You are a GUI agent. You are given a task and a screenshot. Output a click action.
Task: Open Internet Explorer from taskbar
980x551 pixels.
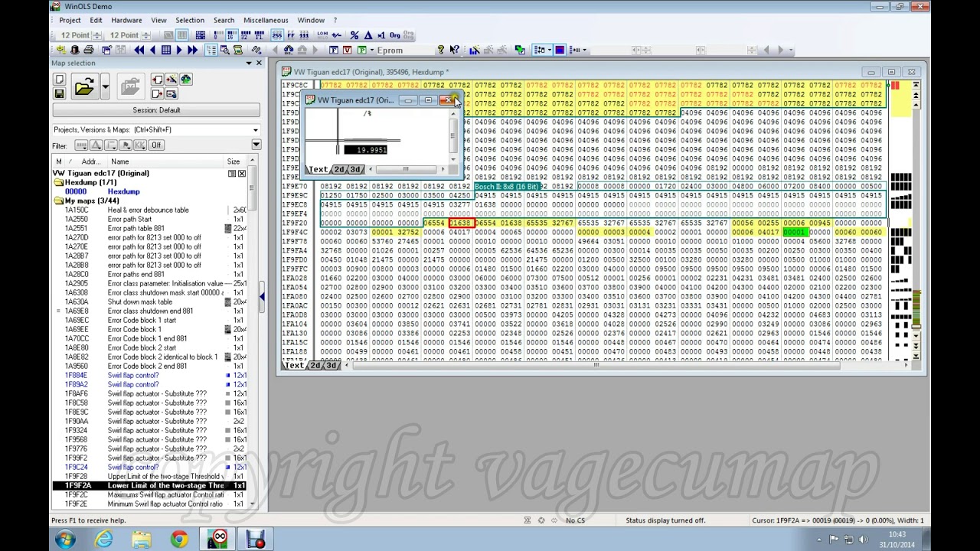pos(103,540)
